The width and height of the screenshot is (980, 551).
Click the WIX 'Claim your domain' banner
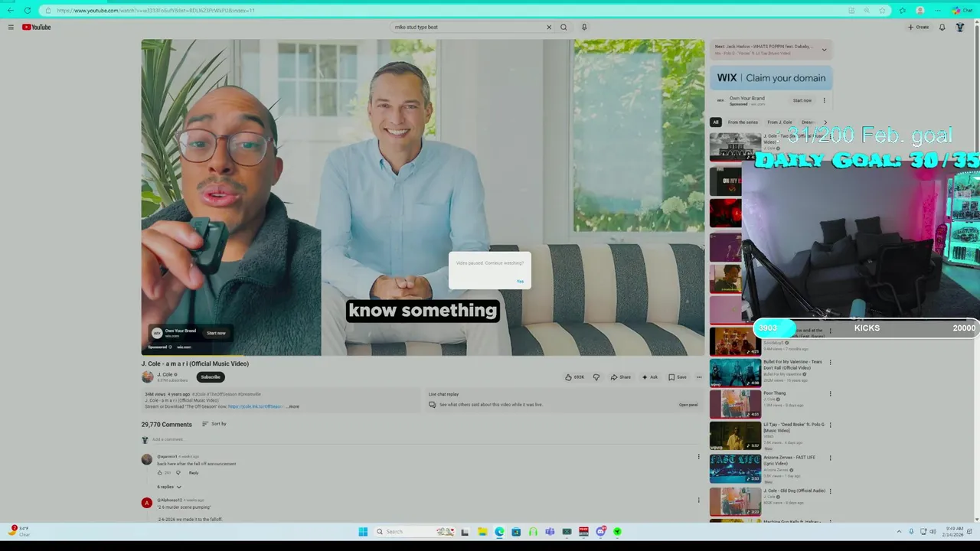(771, 78)
